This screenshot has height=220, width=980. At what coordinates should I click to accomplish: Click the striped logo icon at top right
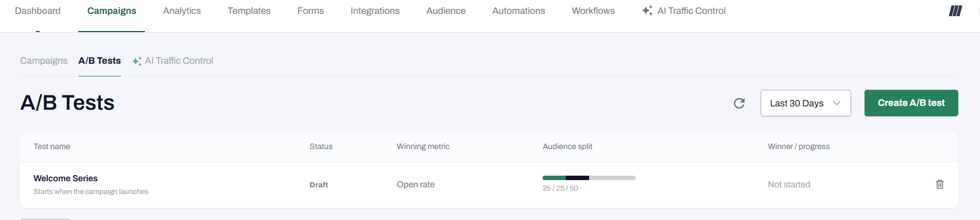pyautogui.click(x=955, y=11)
